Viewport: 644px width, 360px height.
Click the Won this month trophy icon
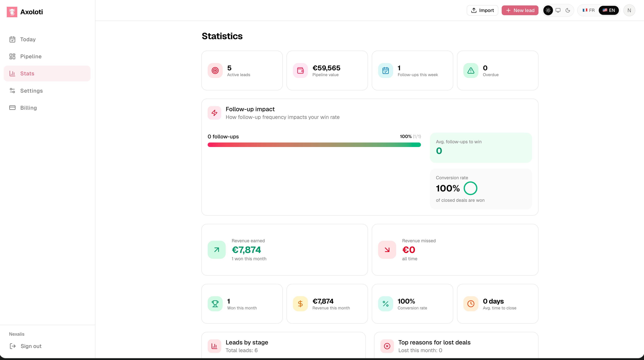[x=215, y=304]
